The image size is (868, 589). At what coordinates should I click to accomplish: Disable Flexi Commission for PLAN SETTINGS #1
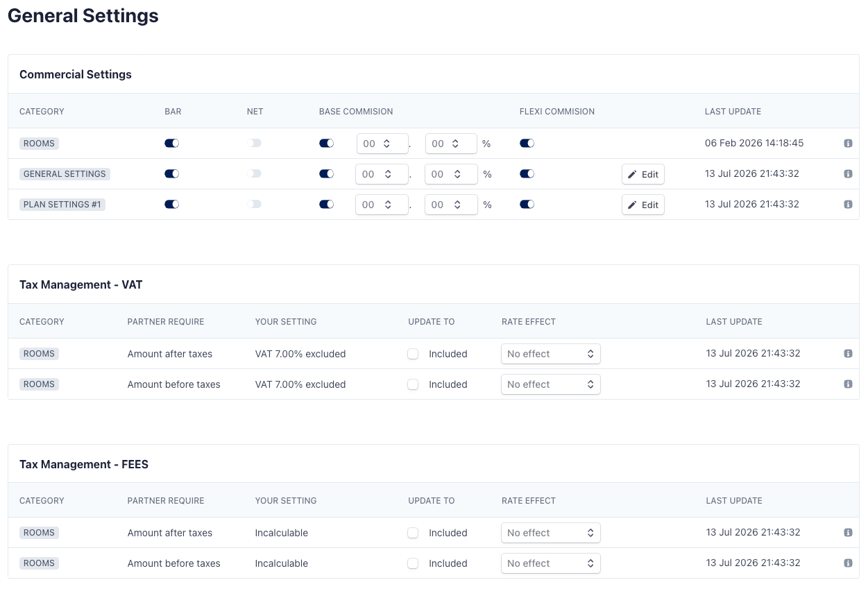[527, 205]
